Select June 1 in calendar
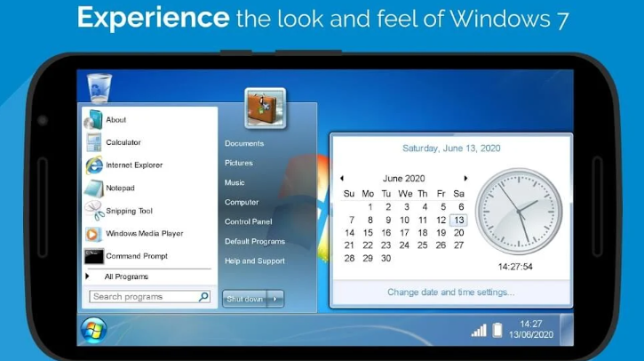 [x=370, y=207]
